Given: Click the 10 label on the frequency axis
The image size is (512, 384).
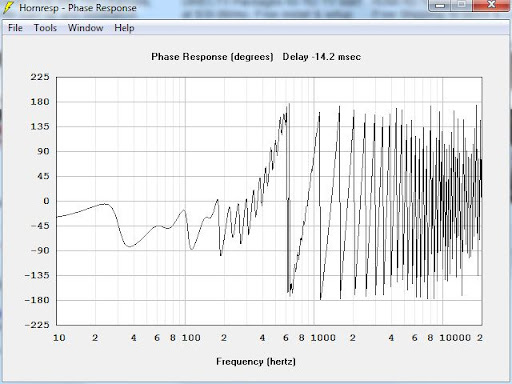Looking at the screenshot, I should tap(59, 338).
